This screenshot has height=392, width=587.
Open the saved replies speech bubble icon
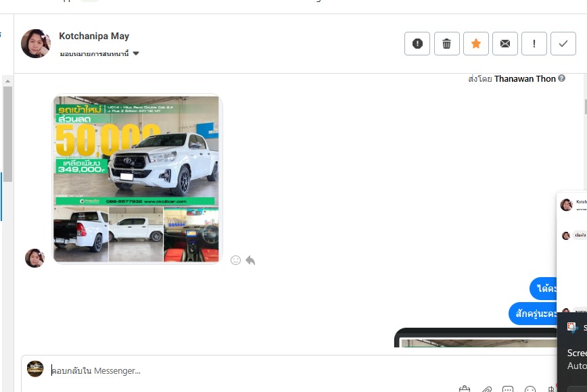tap(508, 389)
